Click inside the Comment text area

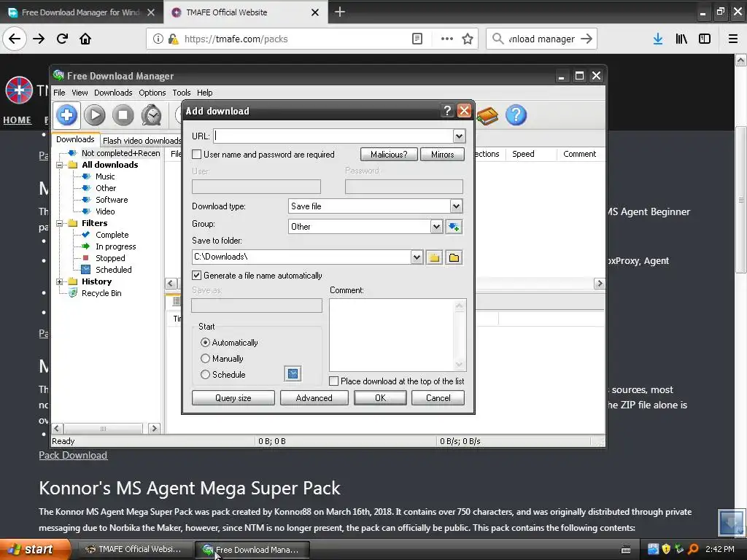(x=393, y=335)
